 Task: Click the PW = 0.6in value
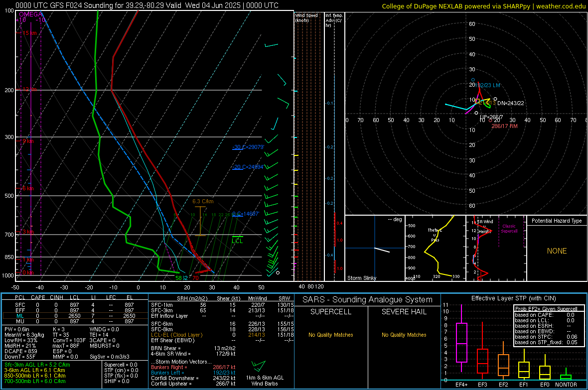click(17, 329)
